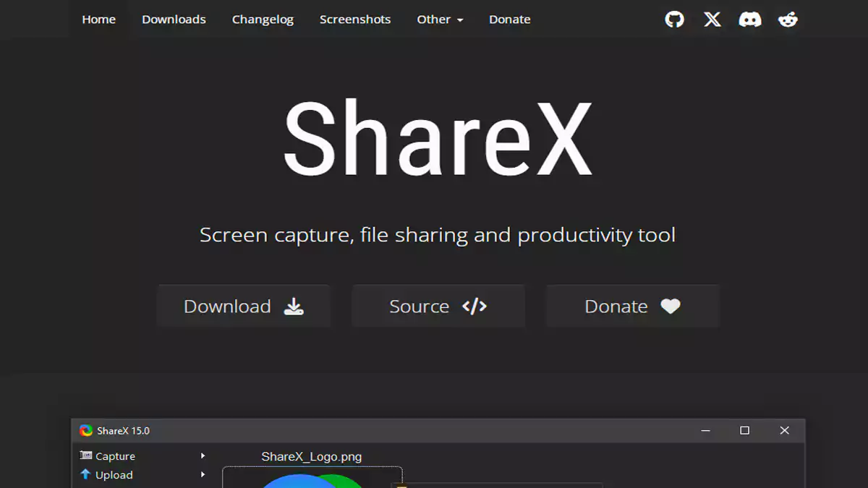
Task: Click the X (Twitter) social icon
Action: coord(712,20)
